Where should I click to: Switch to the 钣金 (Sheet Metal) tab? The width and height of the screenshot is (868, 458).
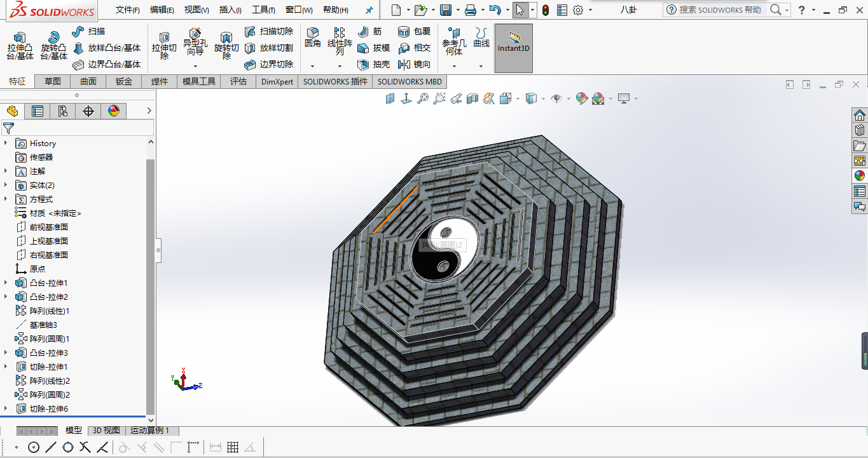(124, 81)
